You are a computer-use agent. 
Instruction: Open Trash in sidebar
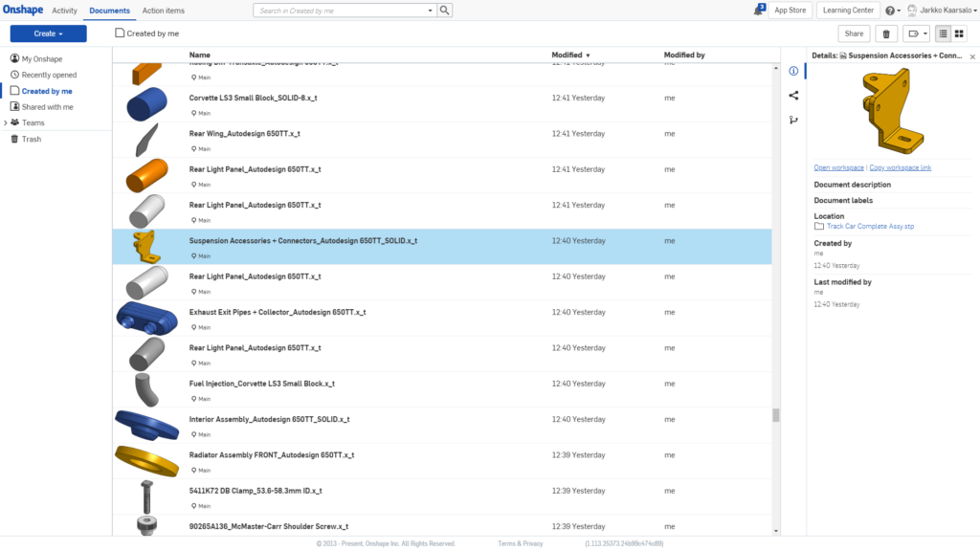point(26,140)
